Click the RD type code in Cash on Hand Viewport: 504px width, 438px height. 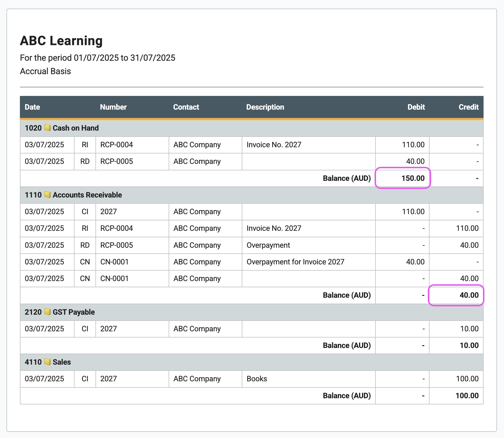pos(85,161)
